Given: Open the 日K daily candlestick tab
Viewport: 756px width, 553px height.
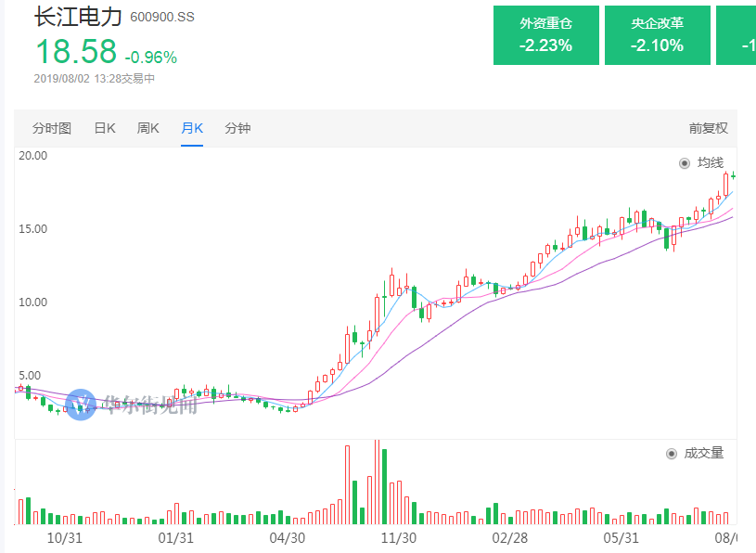Looking at the screenshot, I should click(105, 128).
